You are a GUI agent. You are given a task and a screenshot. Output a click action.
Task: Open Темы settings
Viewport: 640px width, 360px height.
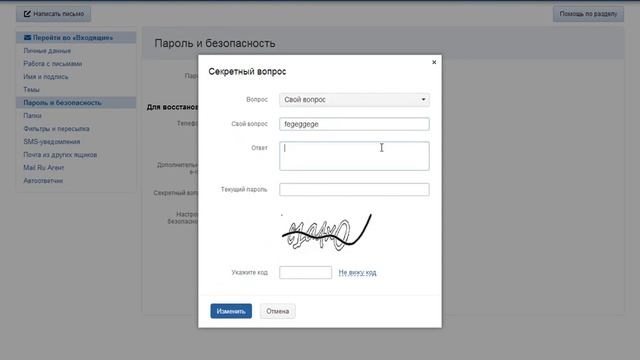(31, 90)
